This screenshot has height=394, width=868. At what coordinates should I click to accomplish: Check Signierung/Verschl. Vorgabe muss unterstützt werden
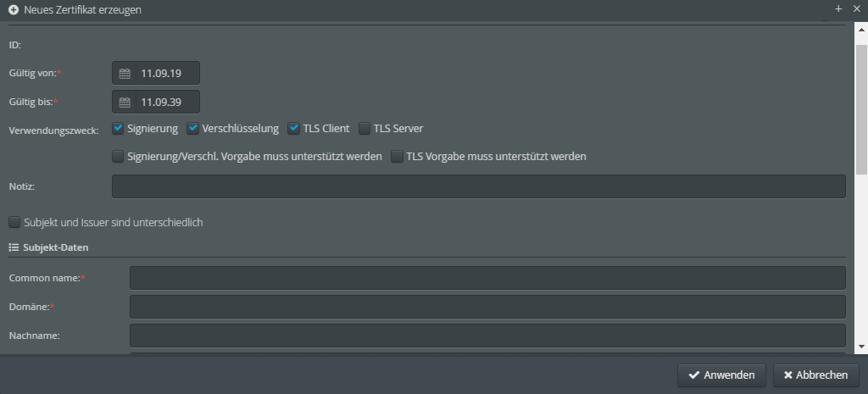click(118, 157)
